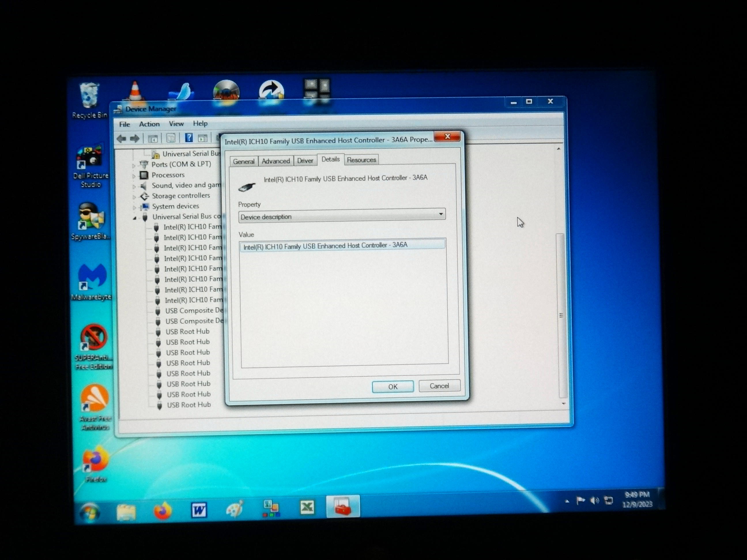Image resolution: width=747 pixels, height=560 pixels.
Task: Open the Property dropdown showing Device description
Action: [x=342, y=215]
